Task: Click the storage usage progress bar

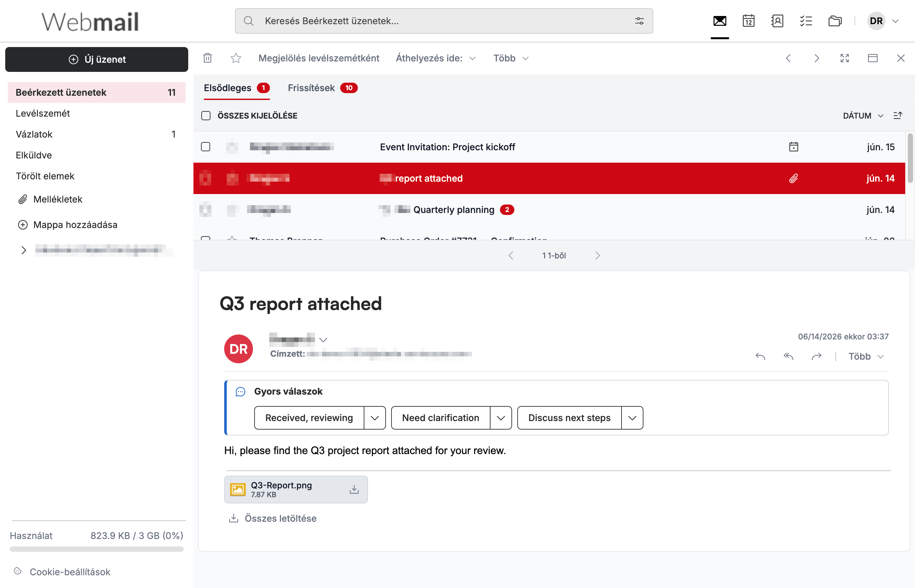Action: click(x=97, y=549)
